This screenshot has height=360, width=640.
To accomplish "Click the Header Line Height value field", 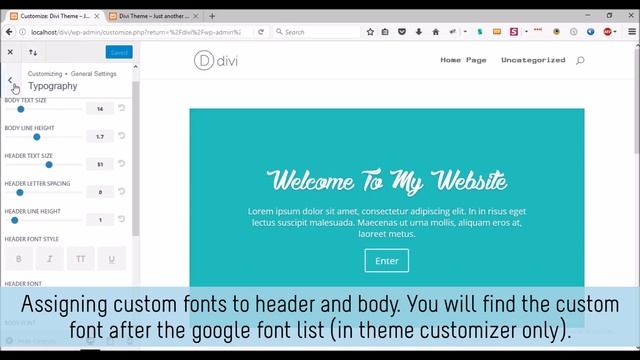I will [100, 220].
